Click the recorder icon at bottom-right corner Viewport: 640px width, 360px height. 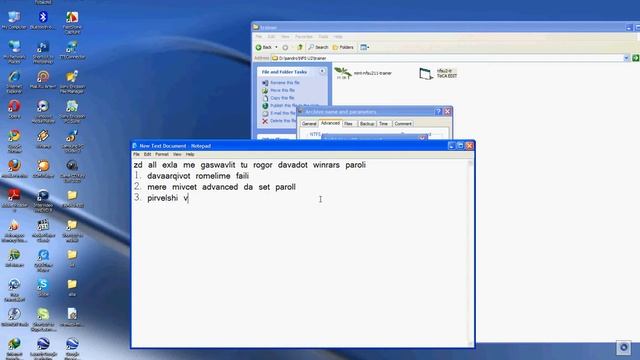click(x=624, y=347)
